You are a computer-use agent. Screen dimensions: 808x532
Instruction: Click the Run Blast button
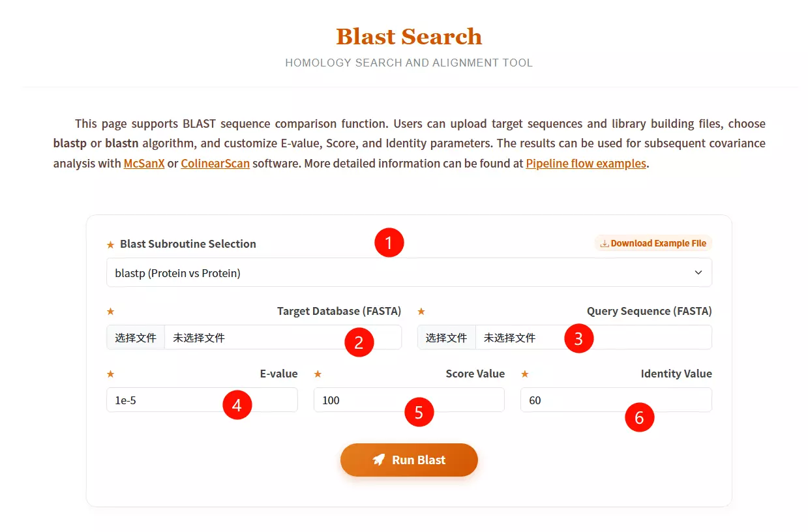[409, 459]
